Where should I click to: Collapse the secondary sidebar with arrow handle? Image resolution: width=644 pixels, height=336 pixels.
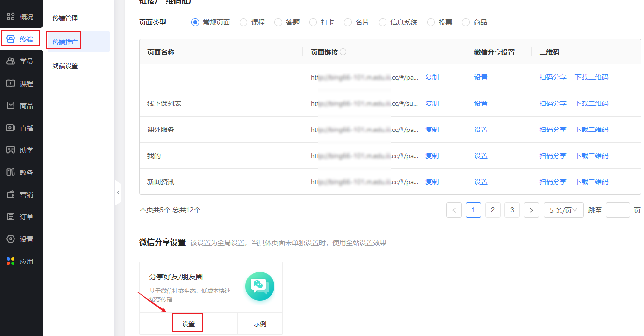point(118,192)
